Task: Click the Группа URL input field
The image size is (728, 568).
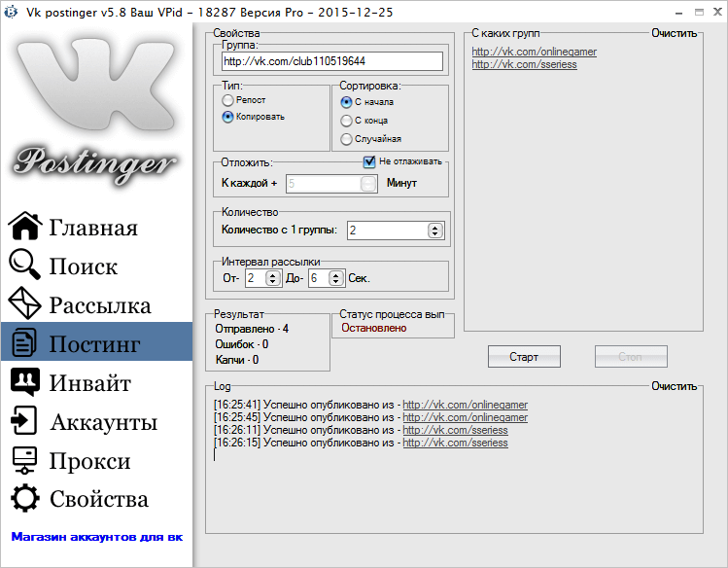Action: click(332, 61)
